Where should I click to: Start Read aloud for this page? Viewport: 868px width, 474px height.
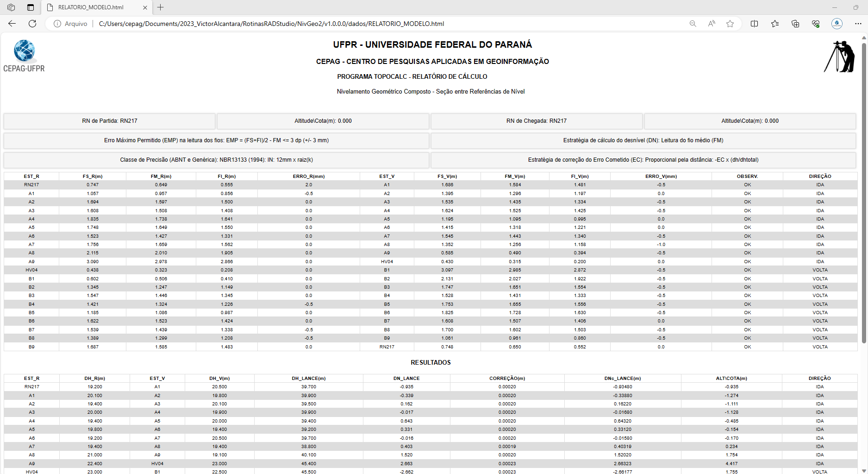click(712, 24)
